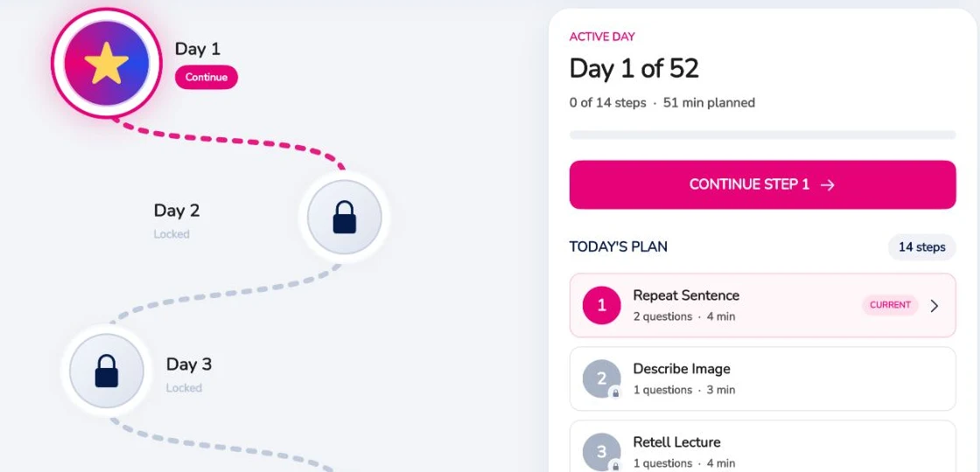Click the locked step 2 number circle

coord(601,378)
